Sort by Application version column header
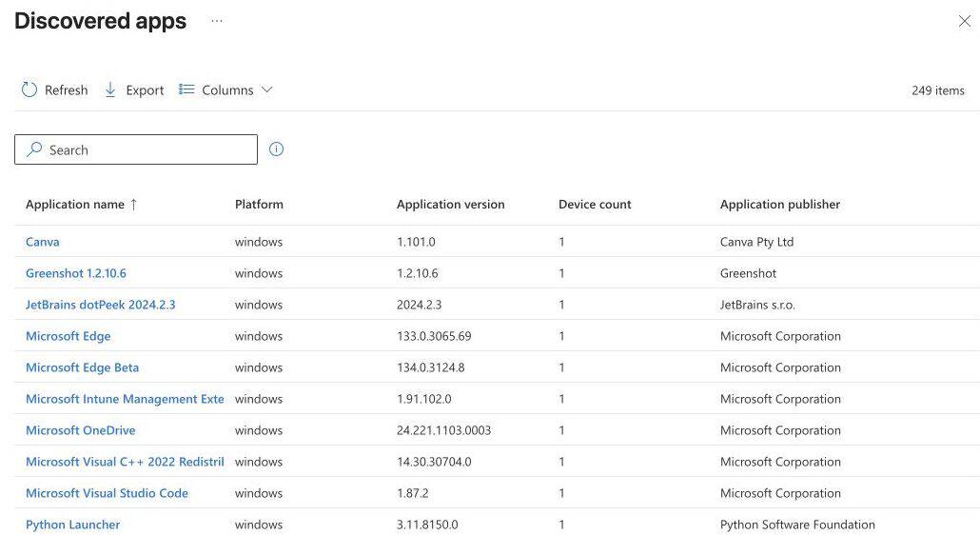The height and width of the screenshot is (535, 980). pyautogui.click(x=451, y=205)
